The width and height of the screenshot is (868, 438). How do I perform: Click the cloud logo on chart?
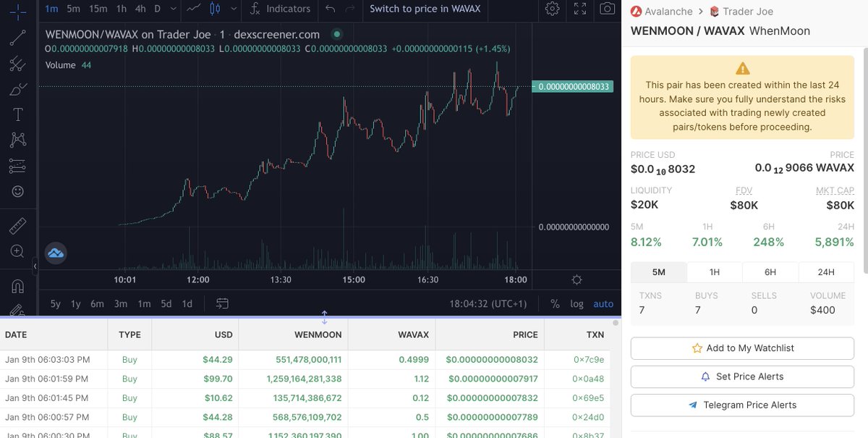click(x=56, y=253)
